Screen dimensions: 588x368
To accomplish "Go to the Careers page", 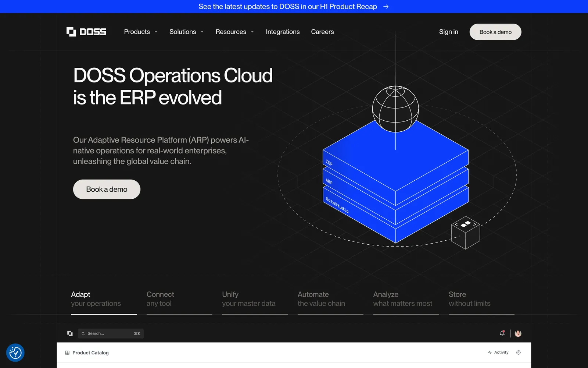I will [x=322, y=32].
